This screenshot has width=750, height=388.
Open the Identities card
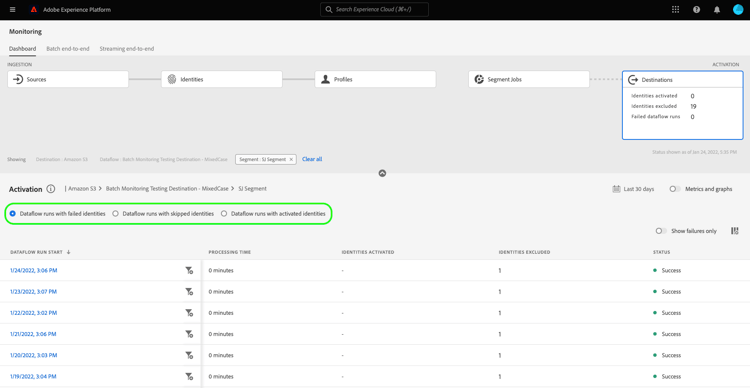(222, 79)
